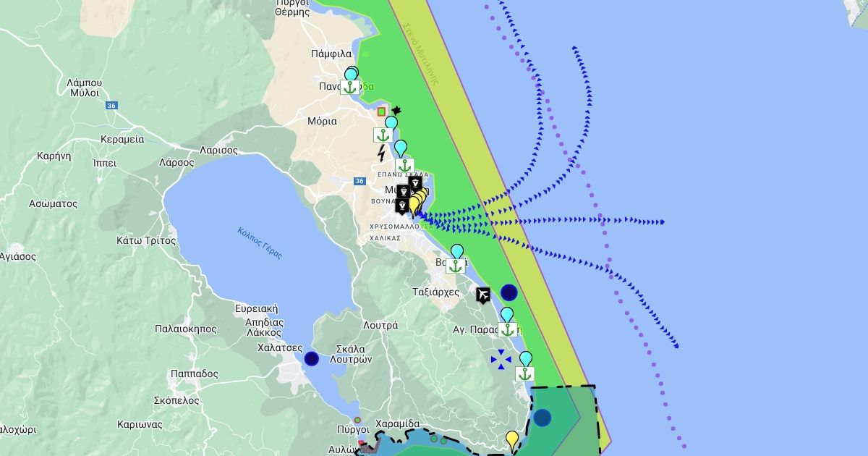Select the black lightning bolt marker
868x456 pixels.
tap(381, 153)
